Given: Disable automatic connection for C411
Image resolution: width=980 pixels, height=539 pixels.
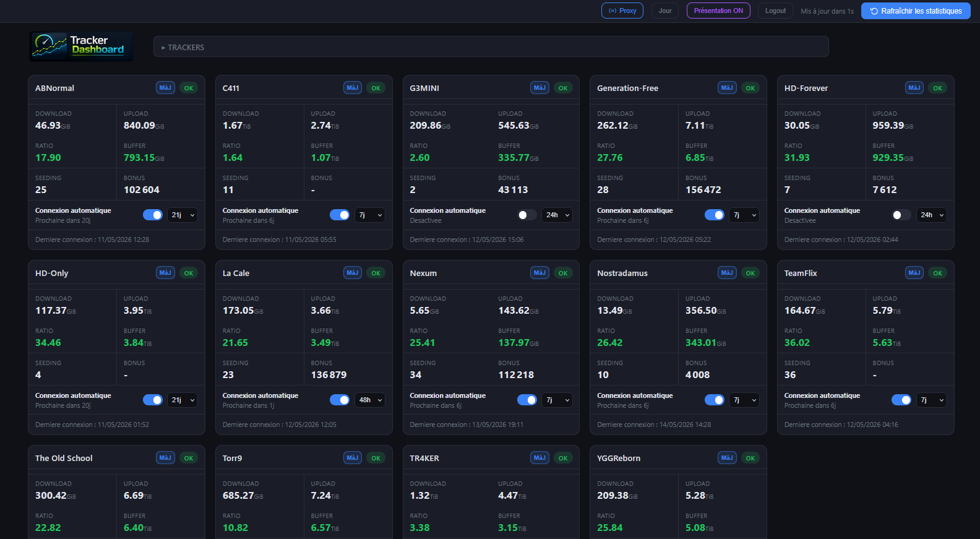Looking at the screenshot, I should pyautogui.click(x=340, y=215).
